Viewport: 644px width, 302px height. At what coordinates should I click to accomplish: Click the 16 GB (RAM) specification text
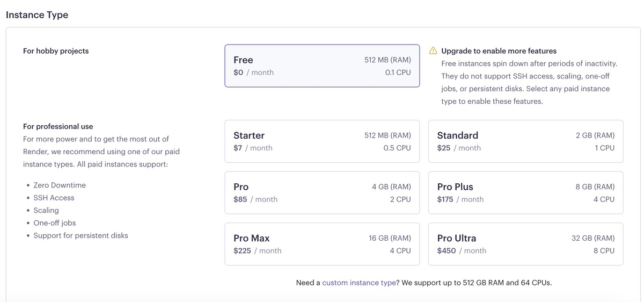390,238
